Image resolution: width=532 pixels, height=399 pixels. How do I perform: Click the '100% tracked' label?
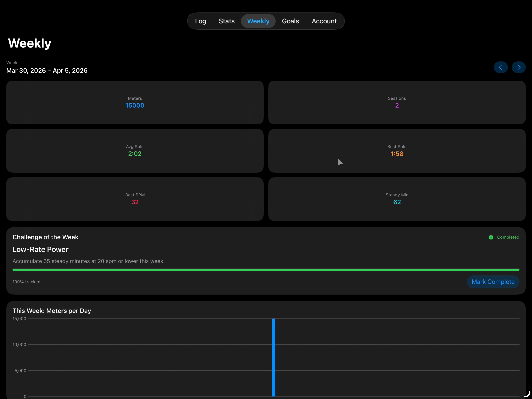26,282
